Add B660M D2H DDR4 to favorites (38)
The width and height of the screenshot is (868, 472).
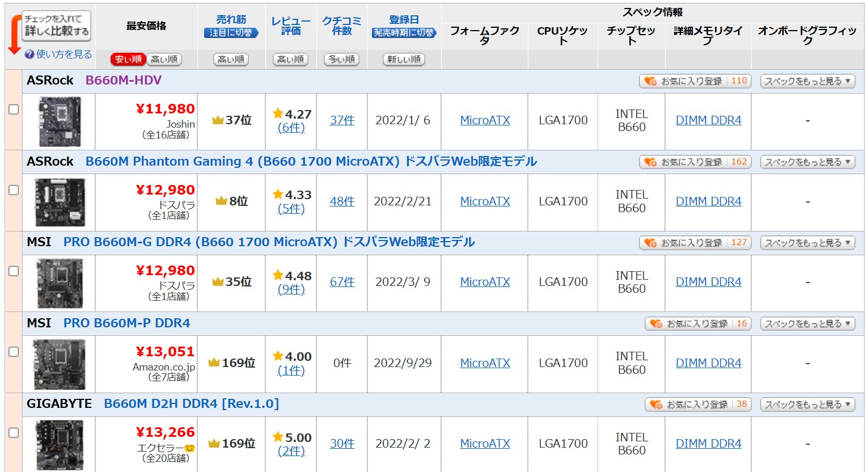coord(698,404)
